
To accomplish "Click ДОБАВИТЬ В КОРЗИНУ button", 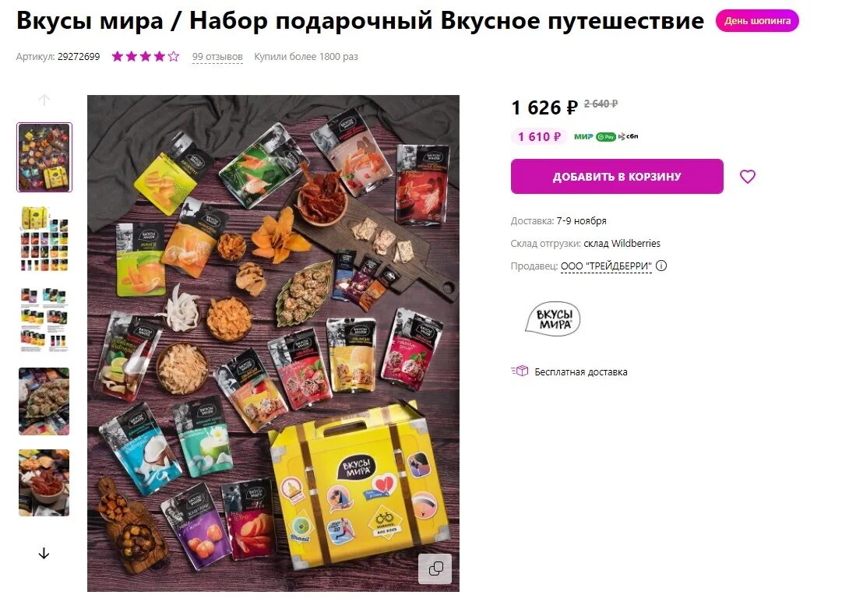I will point(617,176).
